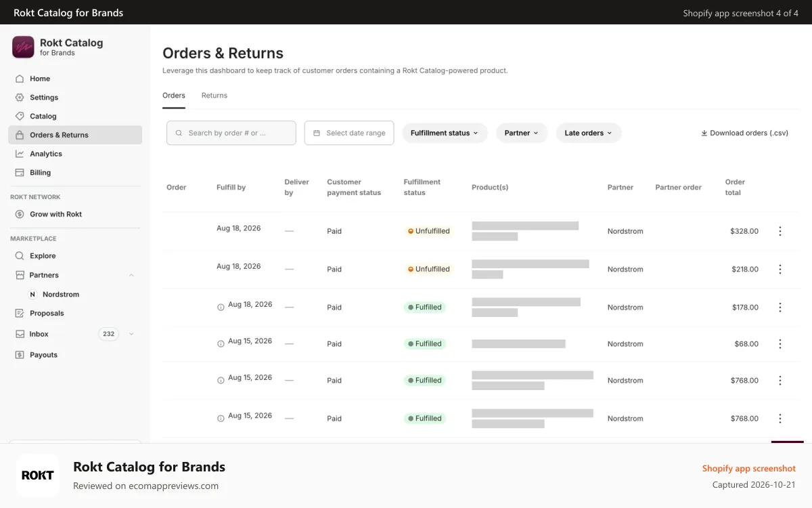Click Fulfilled status in $178.00 row
Viewport: 812px width, 508px height.
point(424,308)
